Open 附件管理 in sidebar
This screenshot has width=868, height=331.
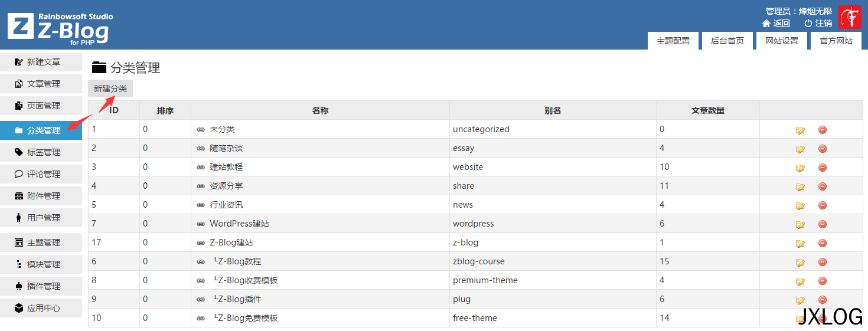pos(41,196)
